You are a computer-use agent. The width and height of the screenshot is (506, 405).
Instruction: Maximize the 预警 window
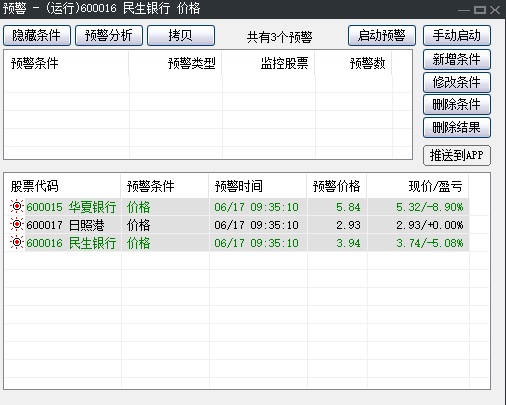click(x=480, y=10)
